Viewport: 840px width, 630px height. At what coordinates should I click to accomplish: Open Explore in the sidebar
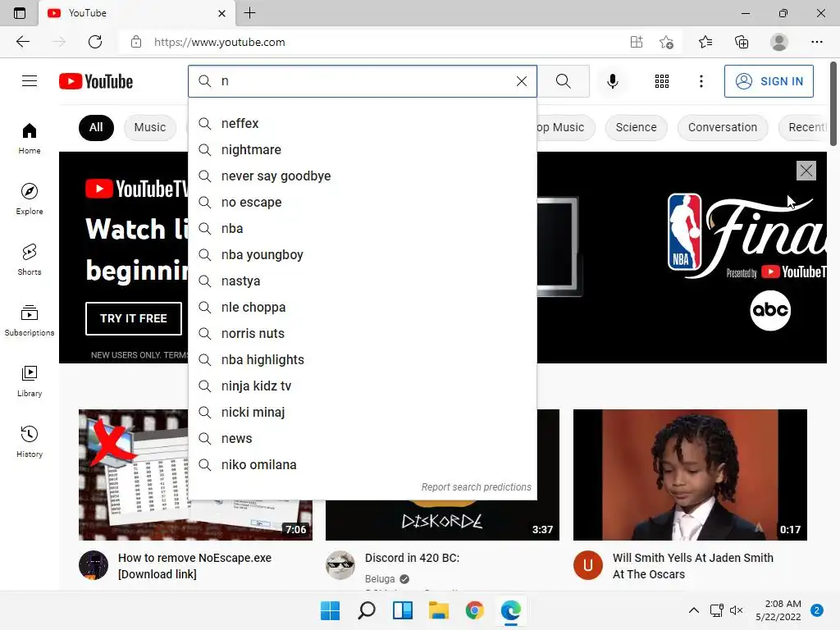tap(30, 199)
